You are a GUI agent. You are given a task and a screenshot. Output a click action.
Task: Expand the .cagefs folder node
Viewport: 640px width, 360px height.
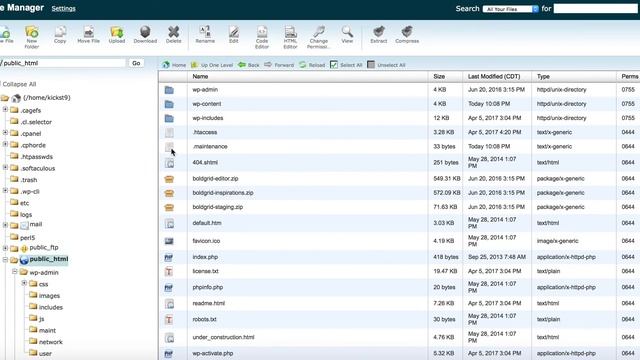5,109
